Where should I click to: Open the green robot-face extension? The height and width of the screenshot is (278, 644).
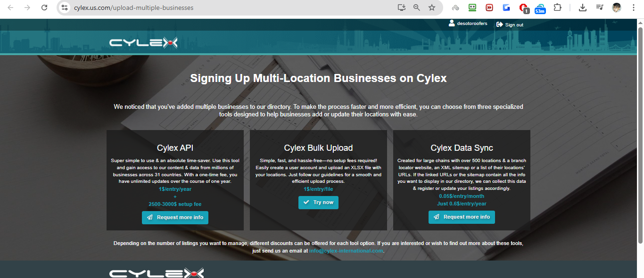[x=472, y=8]
